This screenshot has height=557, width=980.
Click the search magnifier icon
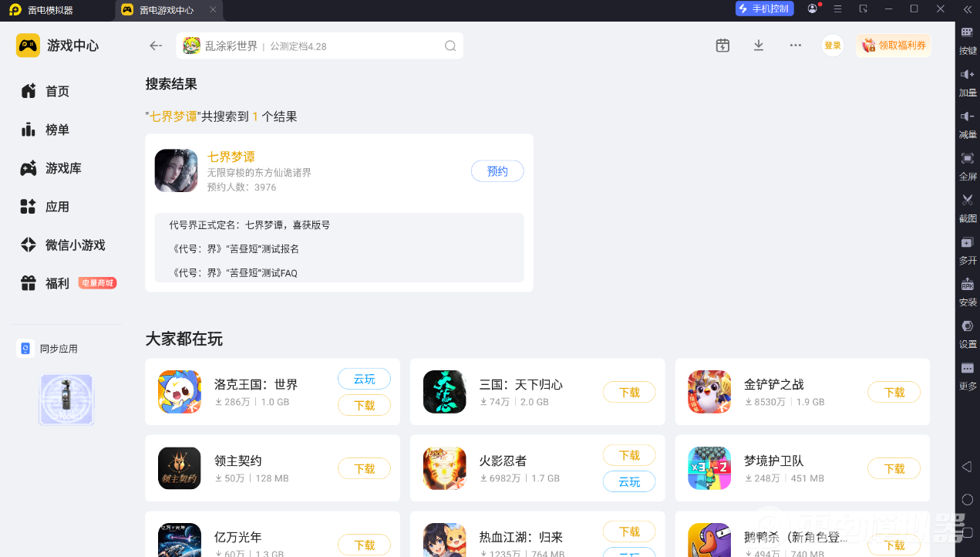pos(450,46)
